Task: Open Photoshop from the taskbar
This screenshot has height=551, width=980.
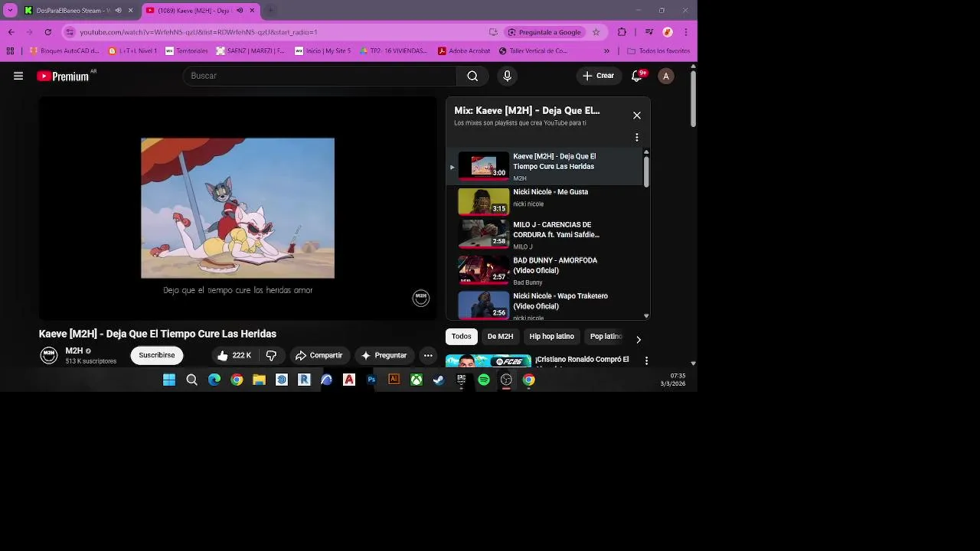Action: (x=371, y=380)
